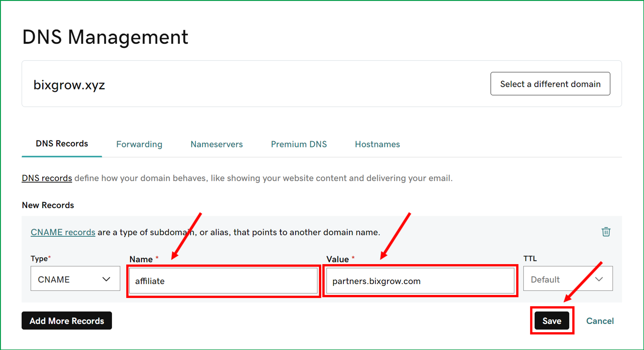Screen dimensions: 644x350
Task: Follow the CNAME records link
Action: tap(63, 232)
